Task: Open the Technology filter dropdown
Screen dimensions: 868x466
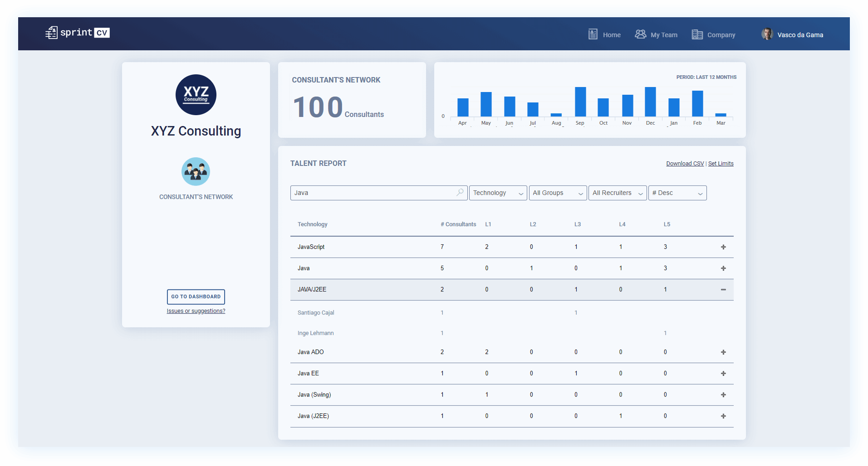Action: coord(498,193)
